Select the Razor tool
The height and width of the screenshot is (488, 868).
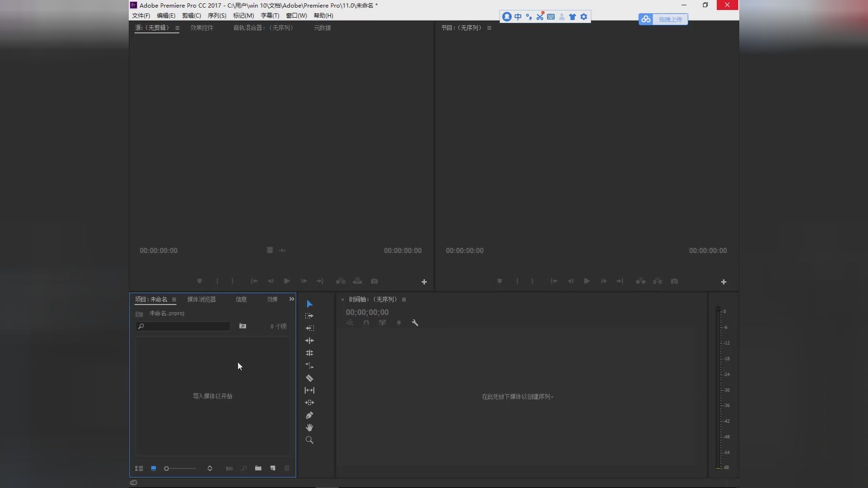coord(310,378)
